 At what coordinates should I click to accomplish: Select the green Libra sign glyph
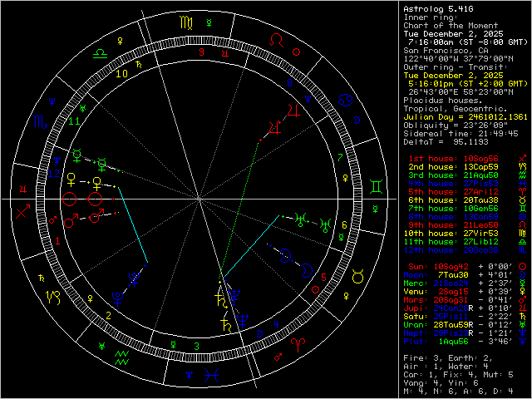100,52
